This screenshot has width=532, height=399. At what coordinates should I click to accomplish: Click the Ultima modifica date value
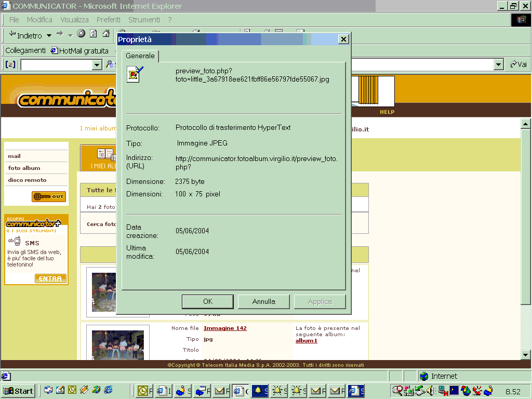[192, 252]
